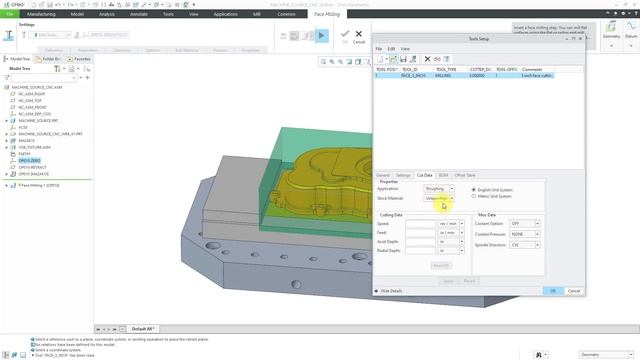Viewport: 640px width, 360px height.
Task: Click the Model Tree filter funnel icon
Action: [7, 78]
